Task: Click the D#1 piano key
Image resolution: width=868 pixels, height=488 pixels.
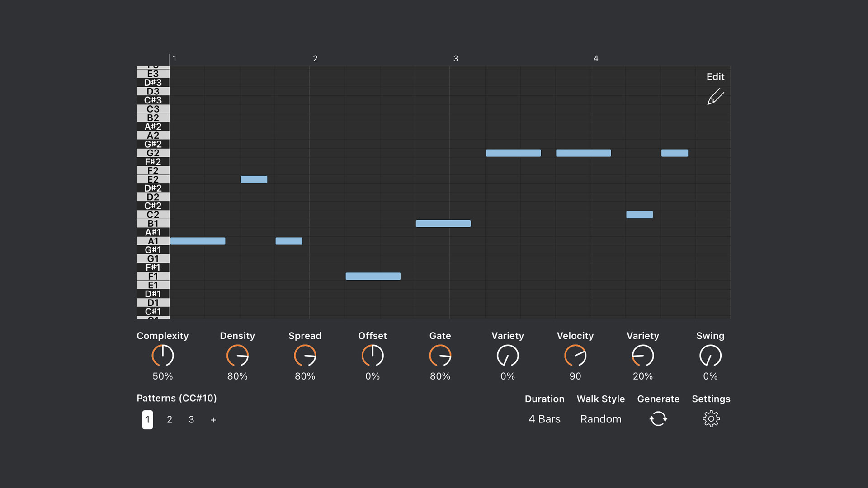Action: coord(153,294)
